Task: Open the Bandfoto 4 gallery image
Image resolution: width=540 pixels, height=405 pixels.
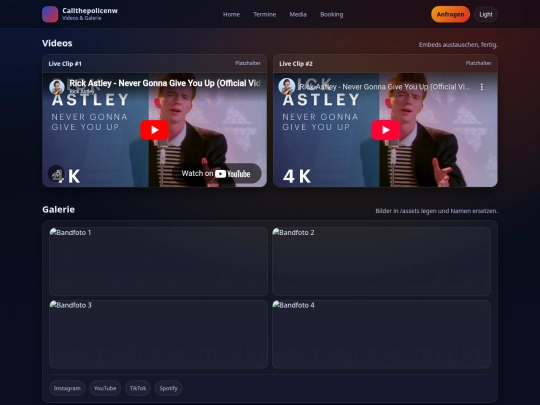Action: point(381,334)
